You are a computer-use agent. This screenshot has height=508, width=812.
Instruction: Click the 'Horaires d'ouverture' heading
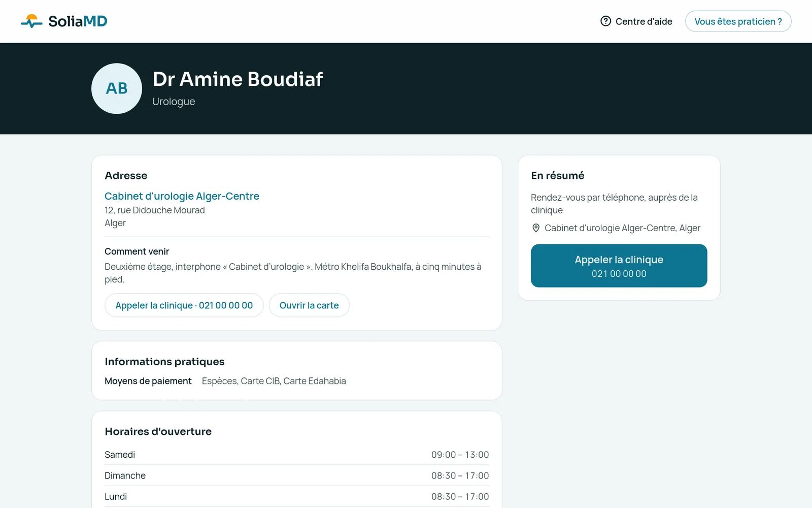(x=158, y=431)
